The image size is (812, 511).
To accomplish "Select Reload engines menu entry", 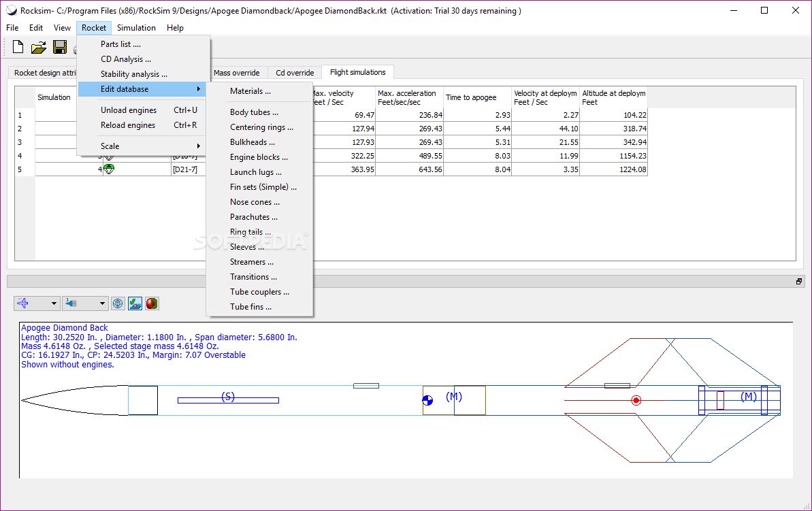I will [143, 125].
